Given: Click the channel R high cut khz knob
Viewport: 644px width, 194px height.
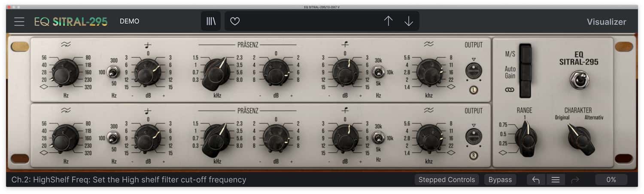Looking at the screenshot, I should (429, 138).
